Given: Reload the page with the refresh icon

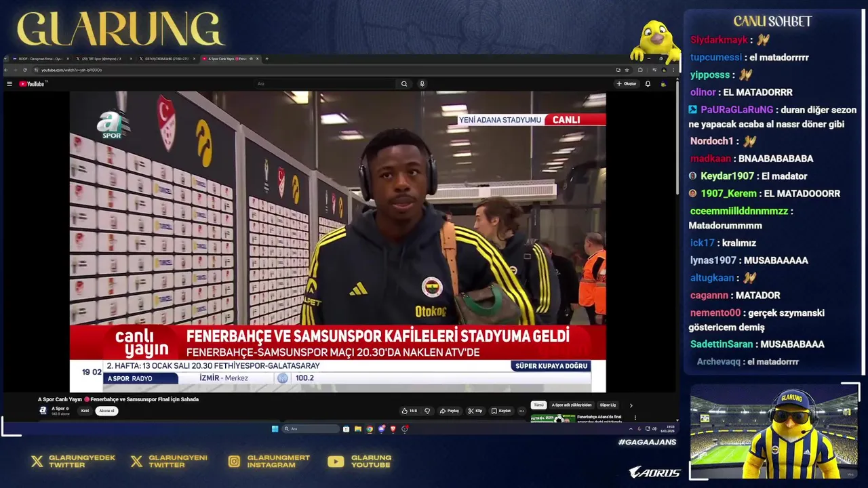Looking at the screenshot, I should [25, 70].
